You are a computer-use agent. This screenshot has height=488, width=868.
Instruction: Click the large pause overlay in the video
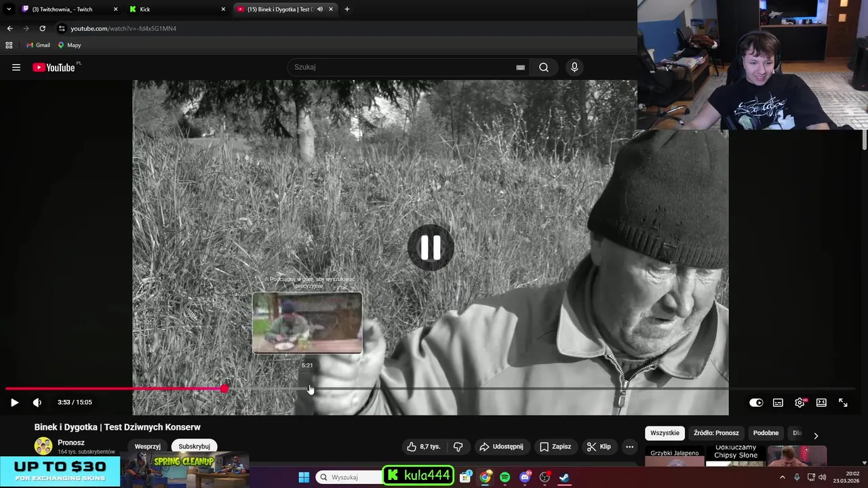(x=431, y=247)
